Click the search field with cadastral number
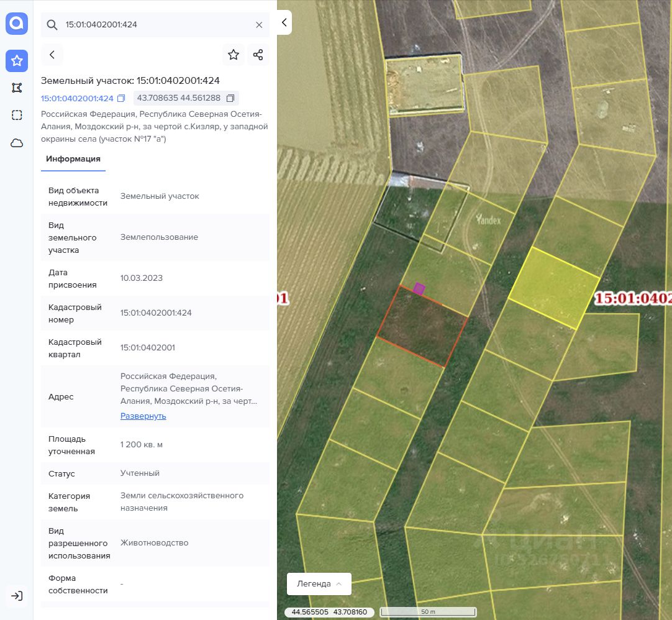 (x=155, y=25)
